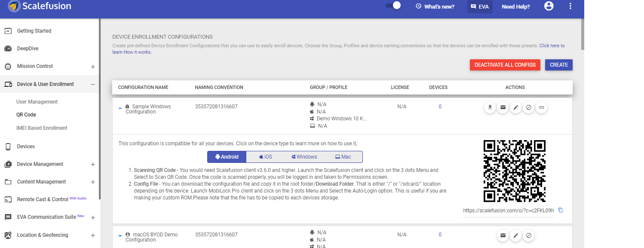This screenshot has height=248, width=644.
Task: Collapse the Sample Windows Configuration row
Action: (x=120, y=108)
